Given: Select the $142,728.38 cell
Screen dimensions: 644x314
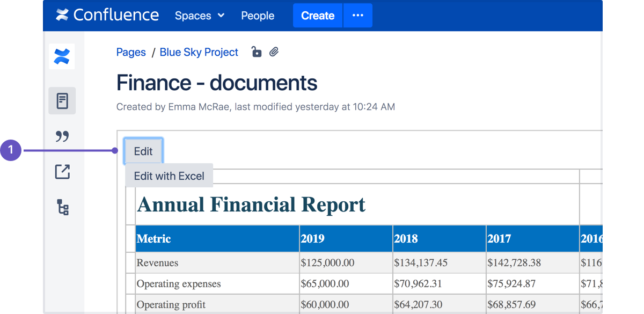Looking at the screenshot, I should pos(533,262).
